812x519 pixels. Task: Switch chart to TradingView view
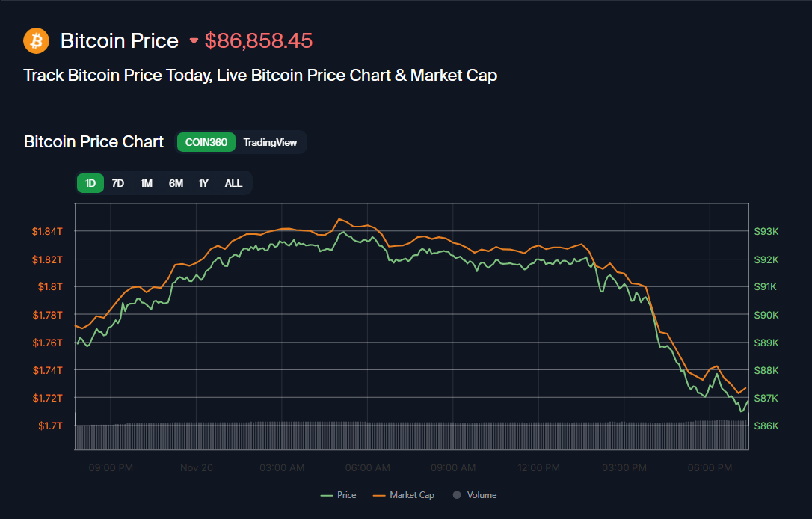click(270, 142)
